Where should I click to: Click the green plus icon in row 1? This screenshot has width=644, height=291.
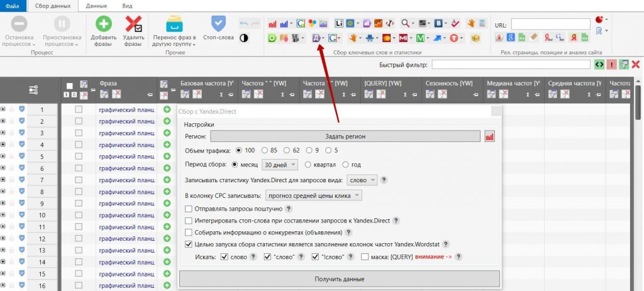point(167,109)
